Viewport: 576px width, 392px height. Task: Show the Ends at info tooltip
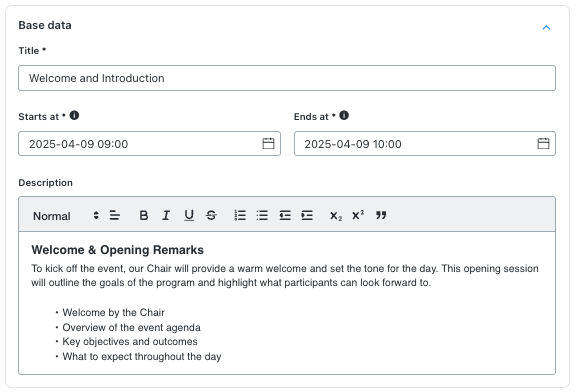[344, 115]
